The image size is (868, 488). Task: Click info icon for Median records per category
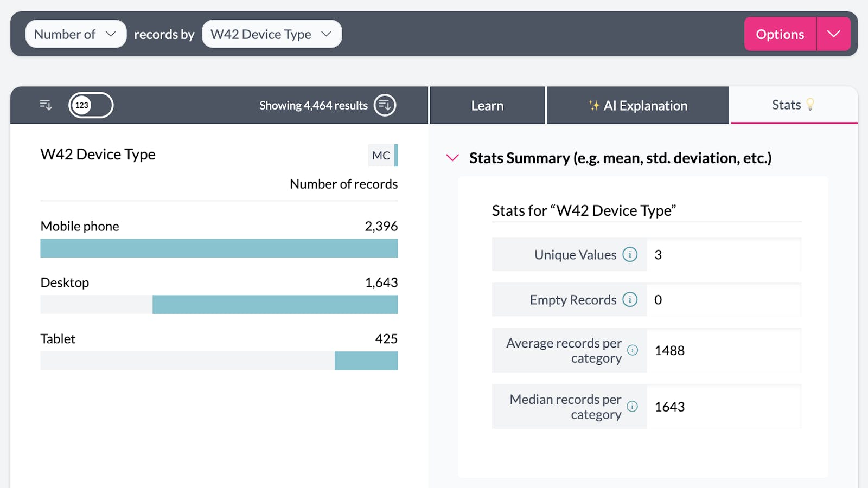pos(633,407)
